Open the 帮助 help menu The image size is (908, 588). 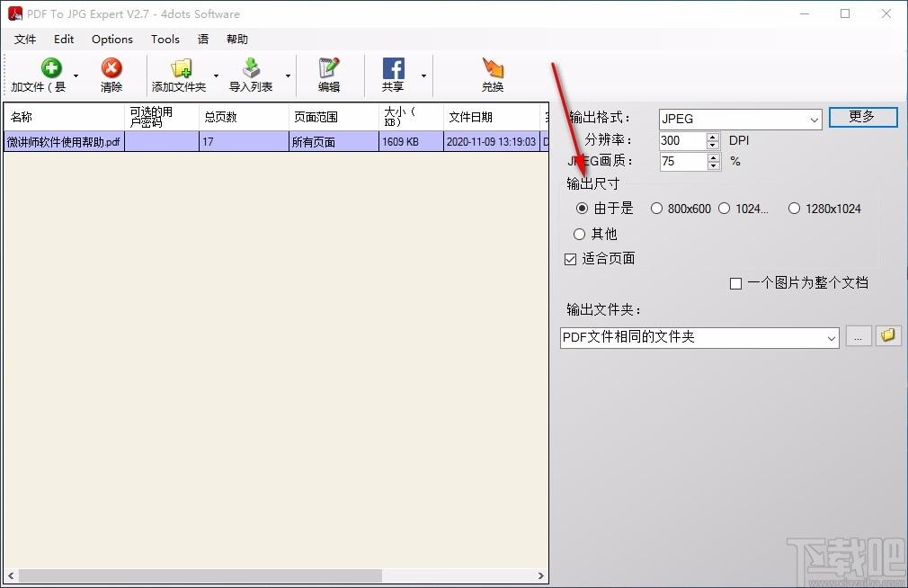coord(237,40)
